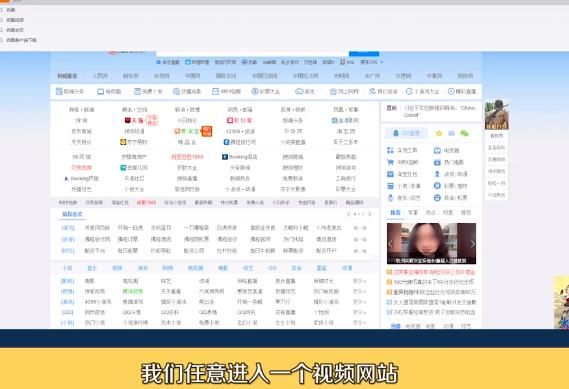This screenshot has width=569, height=389.
Task: Open 苏宁易购 with yellow lion icon
Action: (x=134, y=142)
